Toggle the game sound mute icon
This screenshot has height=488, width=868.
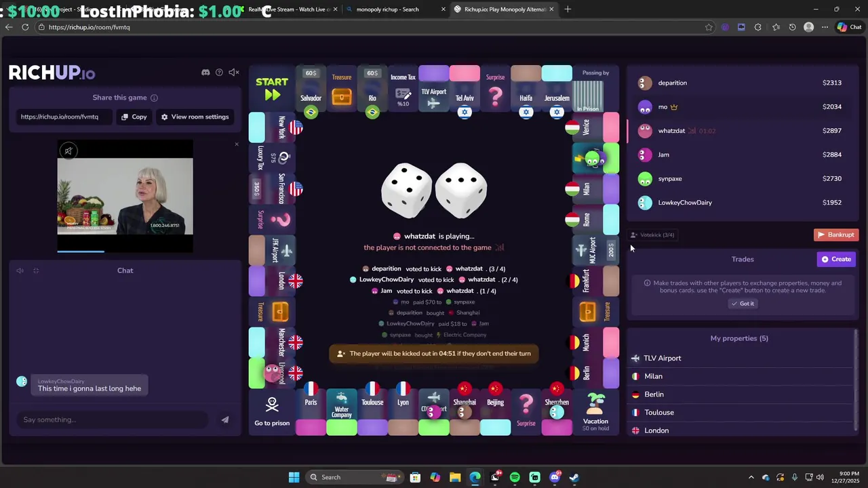pyautogui.click(x=234, y=73)
